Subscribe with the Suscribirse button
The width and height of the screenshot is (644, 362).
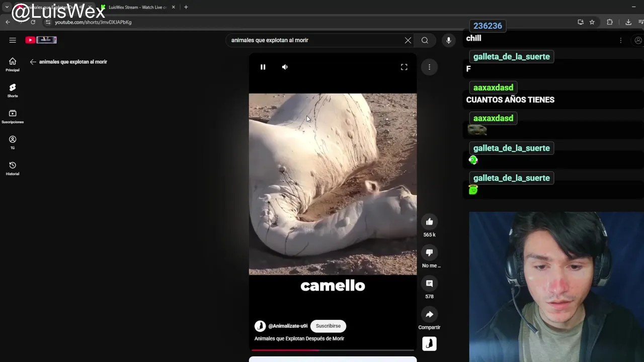pos(328,326)
